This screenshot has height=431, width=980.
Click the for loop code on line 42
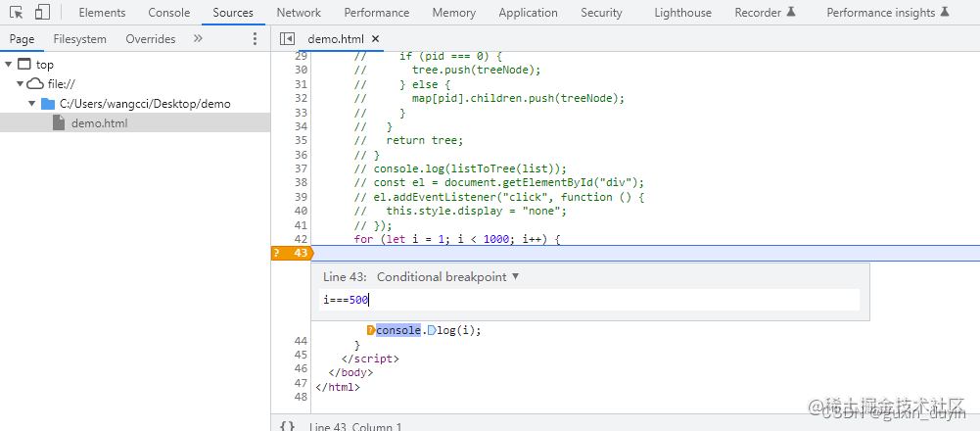[456, 239]
